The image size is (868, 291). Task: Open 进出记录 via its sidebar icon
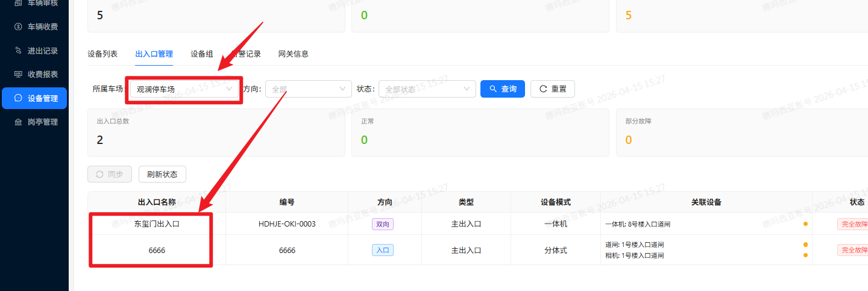click(18, 51)
